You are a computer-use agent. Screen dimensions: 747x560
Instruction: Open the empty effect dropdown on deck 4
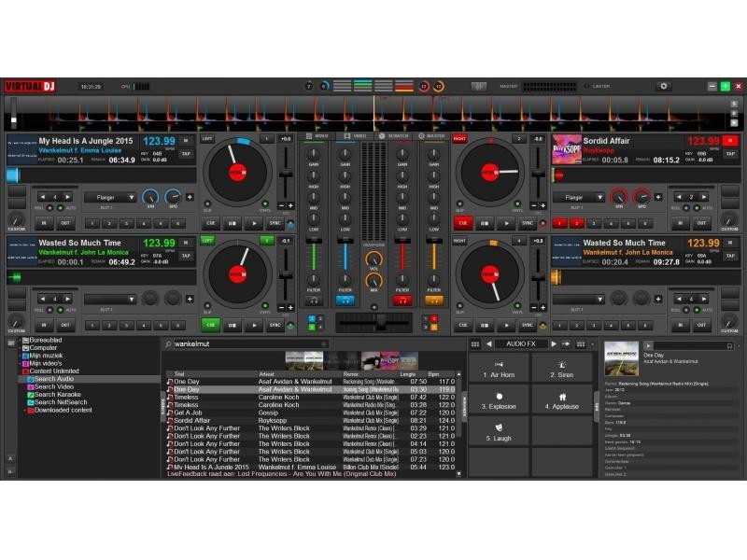click(578, 299)
